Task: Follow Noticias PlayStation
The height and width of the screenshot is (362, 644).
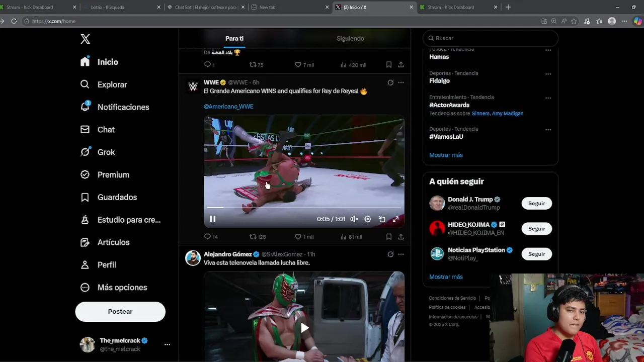Action: 537,254
